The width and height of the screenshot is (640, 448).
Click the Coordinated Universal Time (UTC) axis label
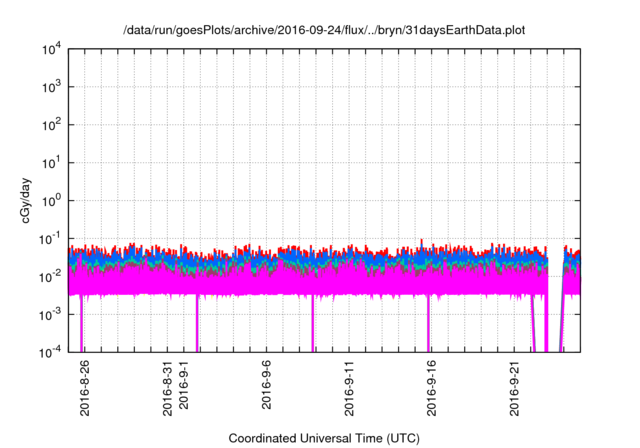324,438
